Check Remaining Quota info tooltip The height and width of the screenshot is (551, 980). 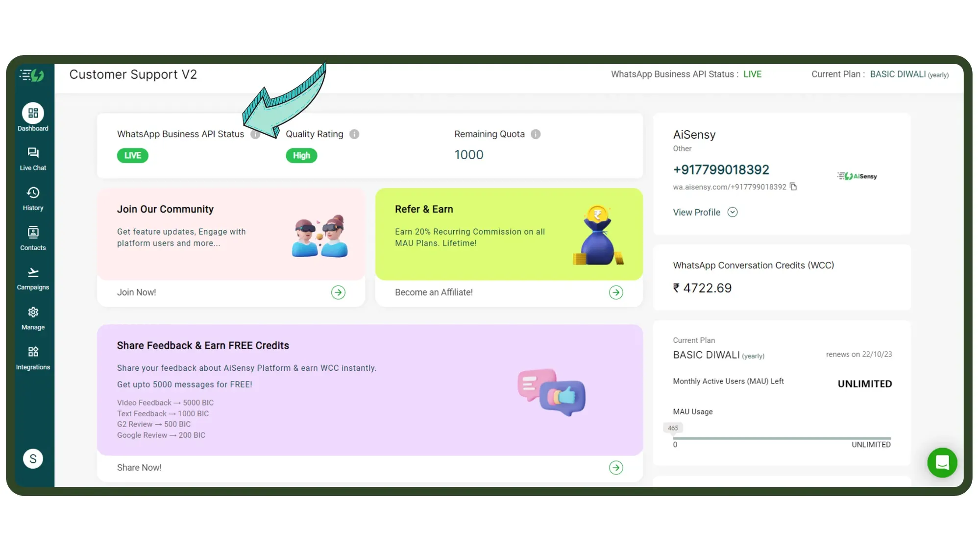point(535,134)
